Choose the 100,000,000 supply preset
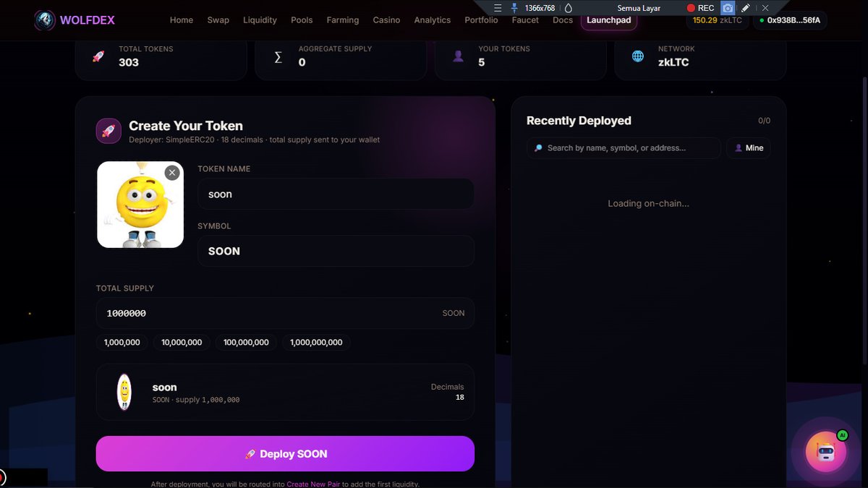This screenshot has height=488, width=868. [246, 342]
